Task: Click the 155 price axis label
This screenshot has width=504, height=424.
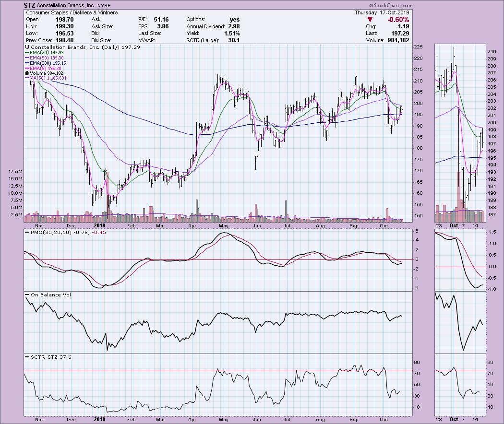Action: point(418,205)
